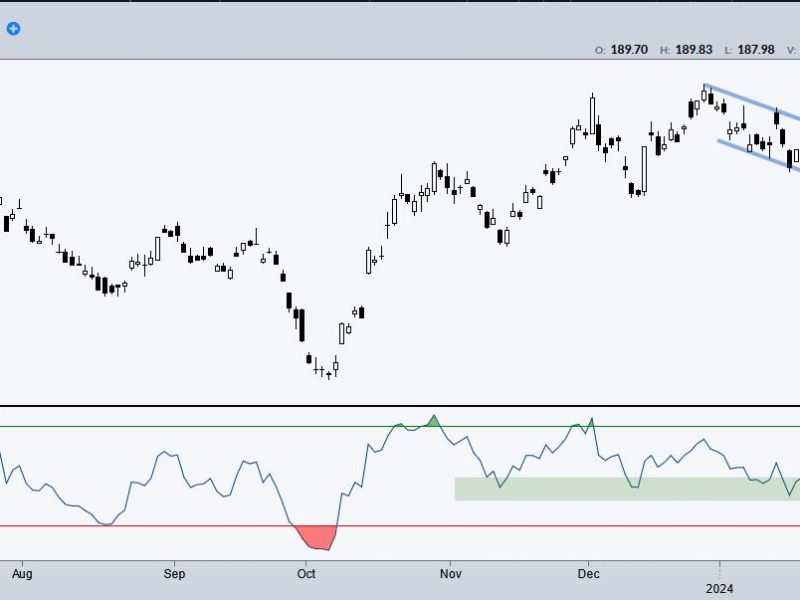This screenshot has height=600, width=800.
Task: Select the green overbought threshold line
Action: (x=400, y=426)
